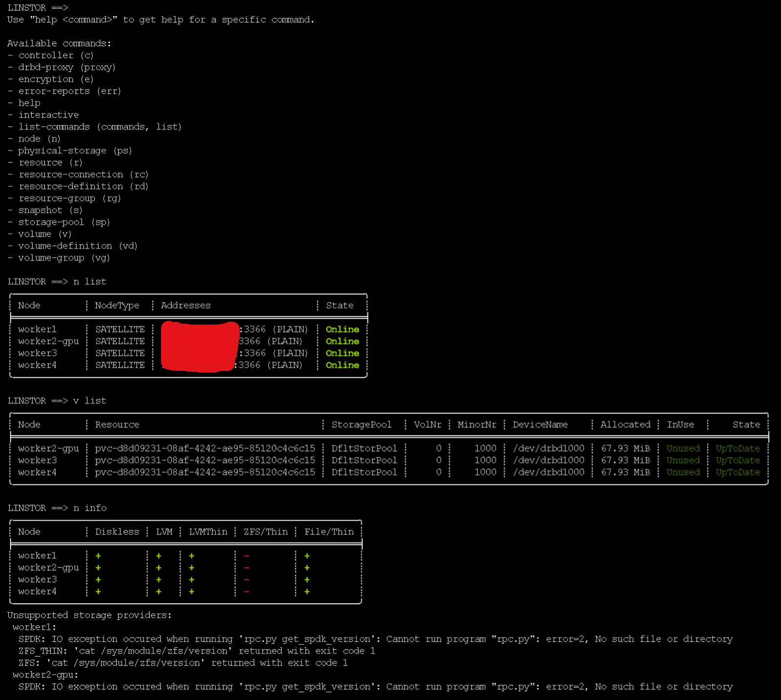
Task: Click the Online status of worker3
Action: pyautogui.click(x=342, y=353)
